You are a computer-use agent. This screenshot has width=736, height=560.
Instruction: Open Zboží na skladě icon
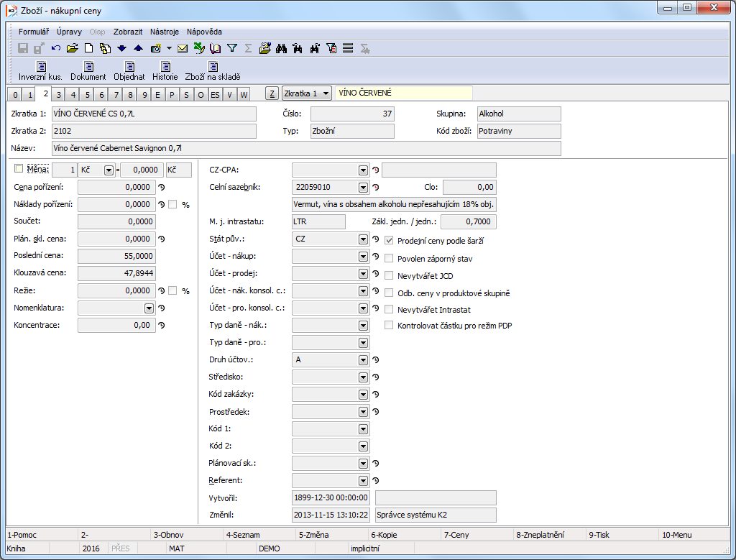click(213, 67)
